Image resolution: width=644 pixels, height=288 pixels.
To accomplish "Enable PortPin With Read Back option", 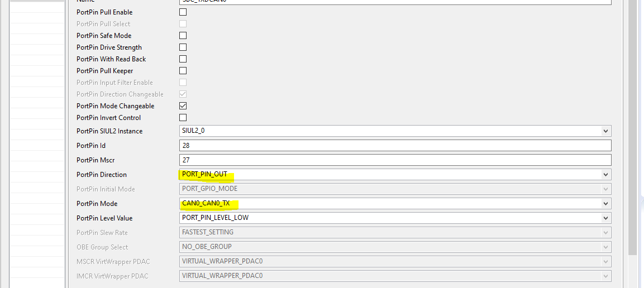I will click(183, 59).
